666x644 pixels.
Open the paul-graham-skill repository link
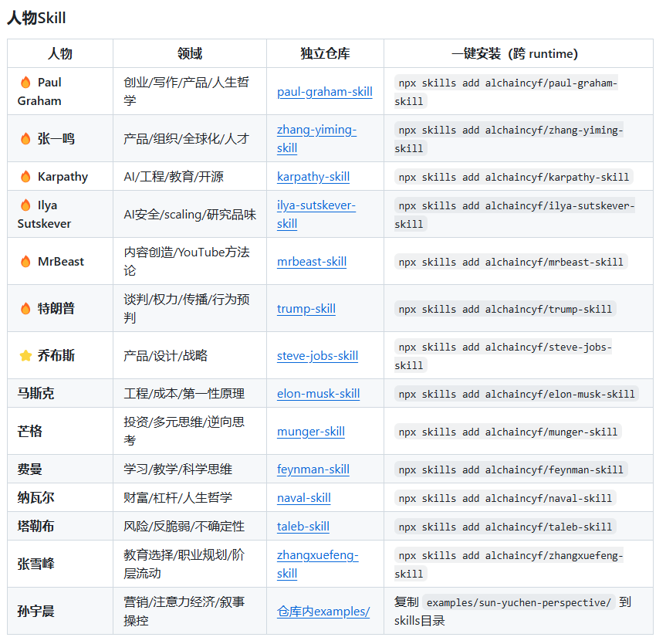324,92
